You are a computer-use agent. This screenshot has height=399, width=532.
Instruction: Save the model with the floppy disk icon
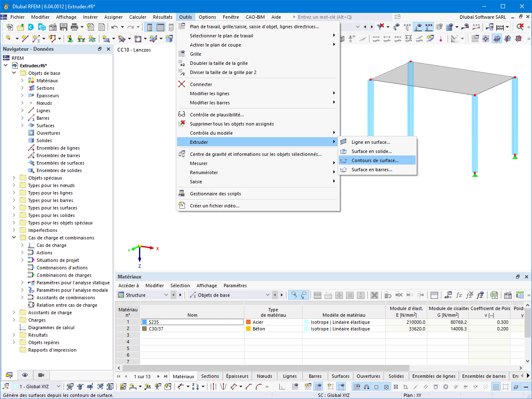(x=64, y=27)
